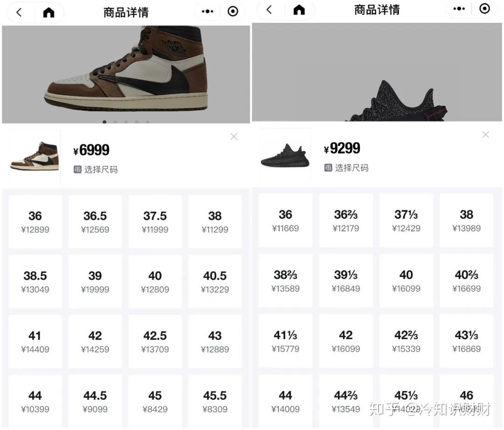The width and height of the screenshot is (504, 430).
Task: Tap the home icon on left screen
Action: pyautogui.click(x=49, y=13)
